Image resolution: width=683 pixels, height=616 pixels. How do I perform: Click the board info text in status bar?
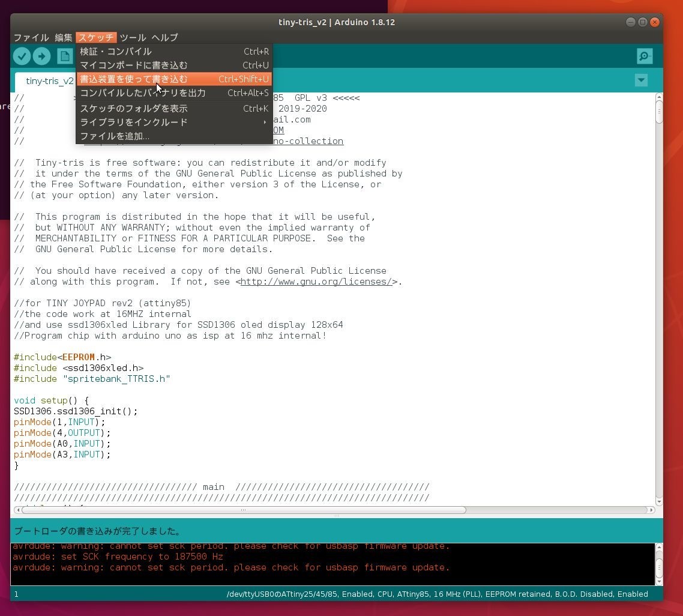tap(438, 594)
